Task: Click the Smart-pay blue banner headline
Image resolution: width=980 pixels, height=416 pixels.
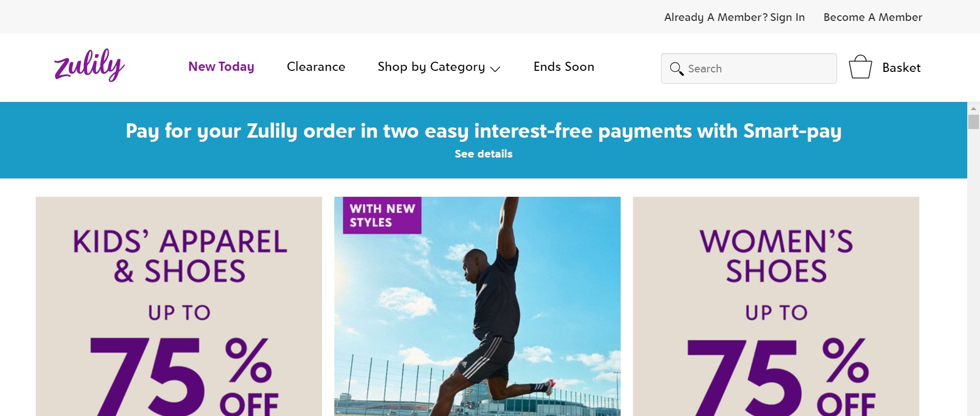Action: [x=483, y=132]
